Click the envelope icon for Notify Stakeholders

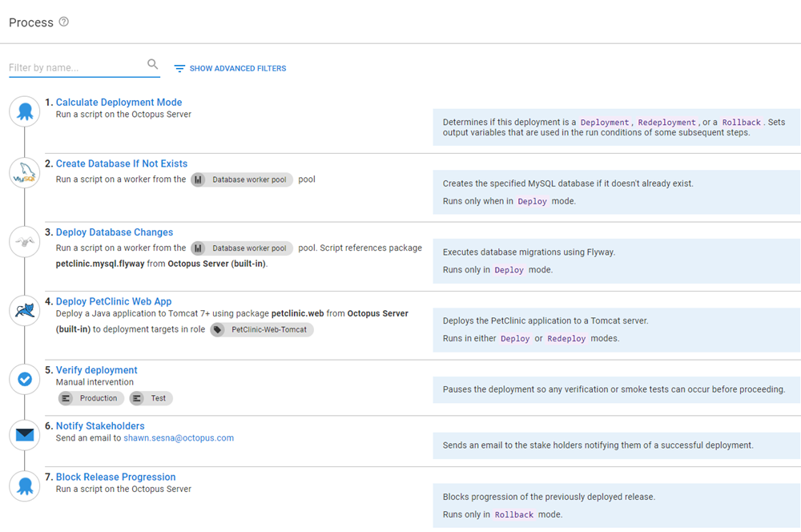[25, 435]
